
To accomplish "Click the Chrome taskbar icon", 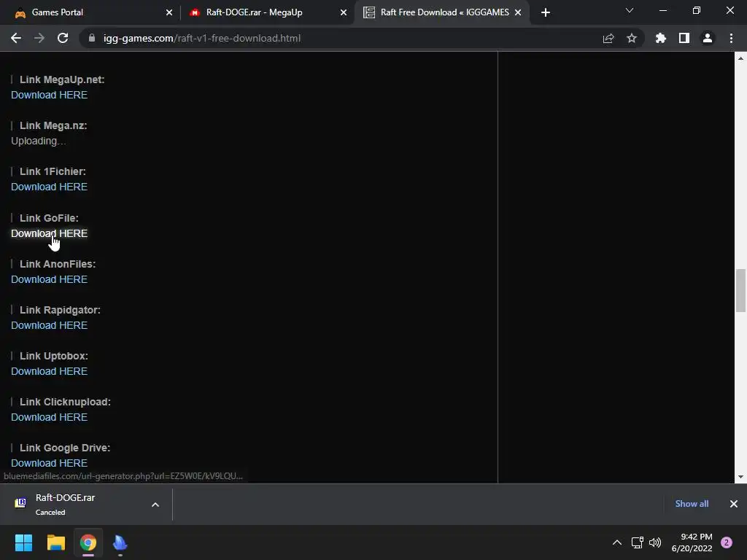I will (88, 542).
